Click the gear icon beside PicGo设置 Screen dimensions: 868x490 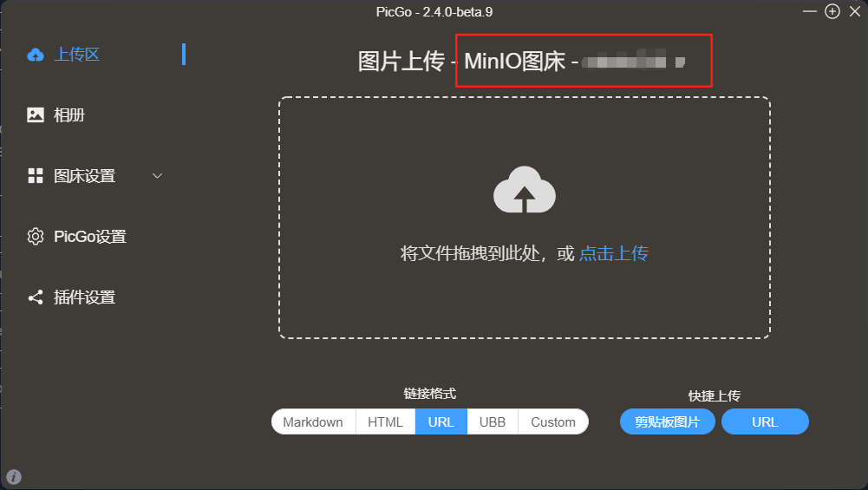pyautogui.click(x=36, y=237)
